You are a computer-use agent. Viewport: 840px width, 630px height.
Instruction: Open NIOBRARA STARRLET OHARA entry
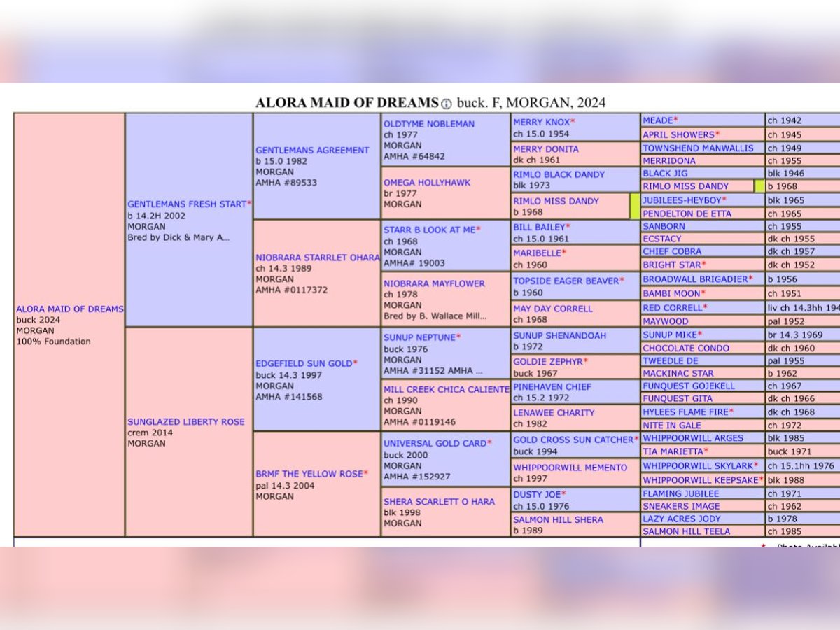tap(317, 257)
